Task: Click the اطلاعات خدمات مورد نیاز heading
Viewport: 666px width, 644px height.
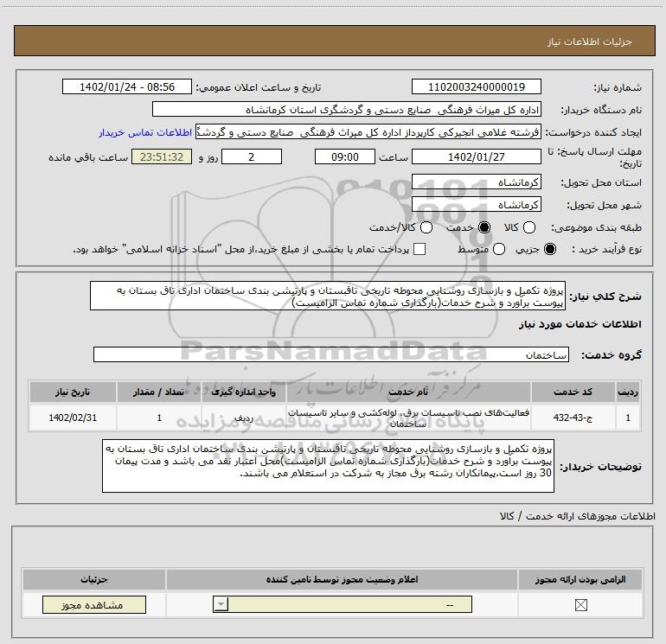Action: click(580, 324)
